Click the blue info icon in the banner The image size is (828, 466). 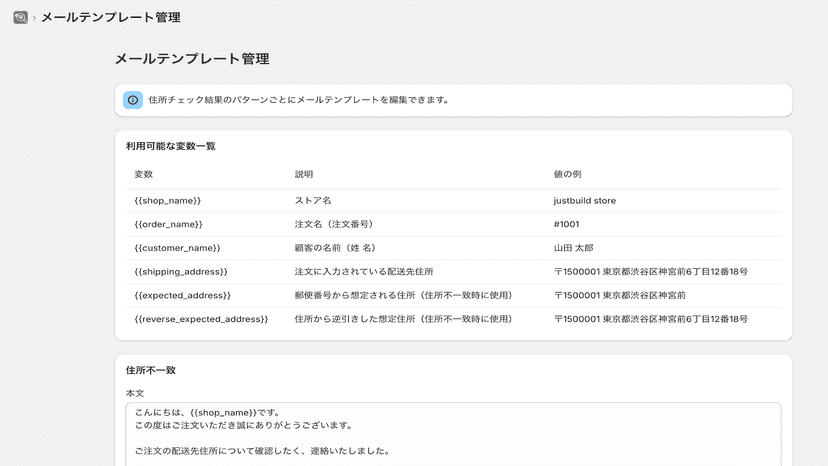(x=133, y=100)
